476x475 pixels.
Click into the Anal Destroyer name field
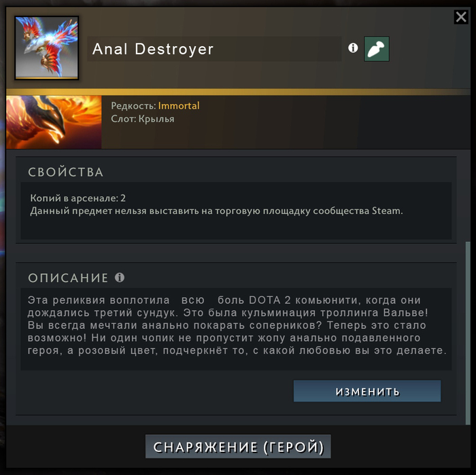(x=214, y=49)
